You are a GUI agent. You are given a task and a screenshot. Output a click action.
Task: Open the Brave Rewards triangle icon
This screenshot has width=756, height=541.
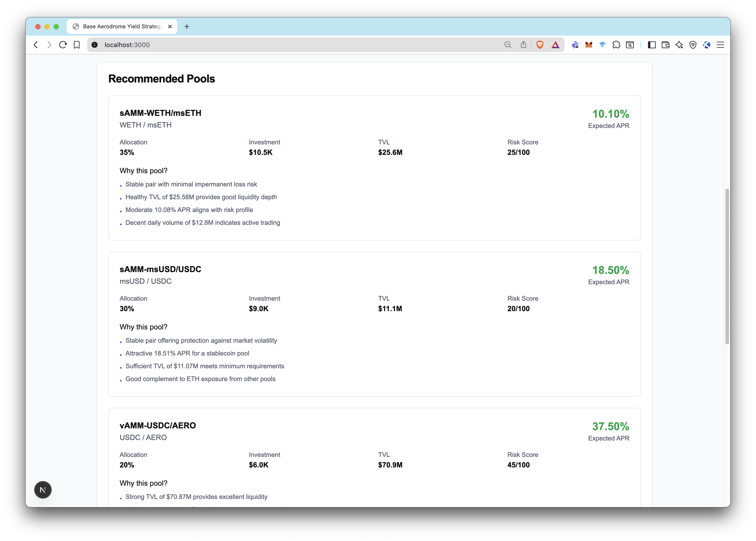555,45
